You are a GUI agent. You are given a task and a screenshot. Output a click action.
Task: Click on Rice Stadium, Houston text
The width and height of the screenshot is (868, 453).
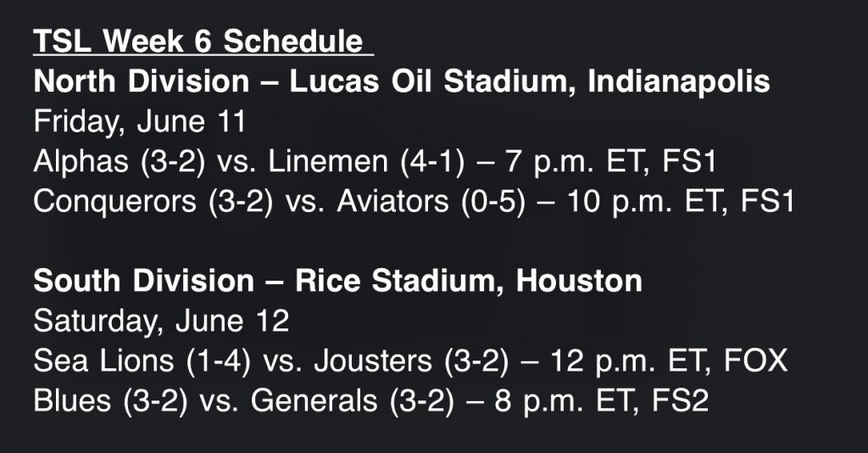tap(468, 282)
